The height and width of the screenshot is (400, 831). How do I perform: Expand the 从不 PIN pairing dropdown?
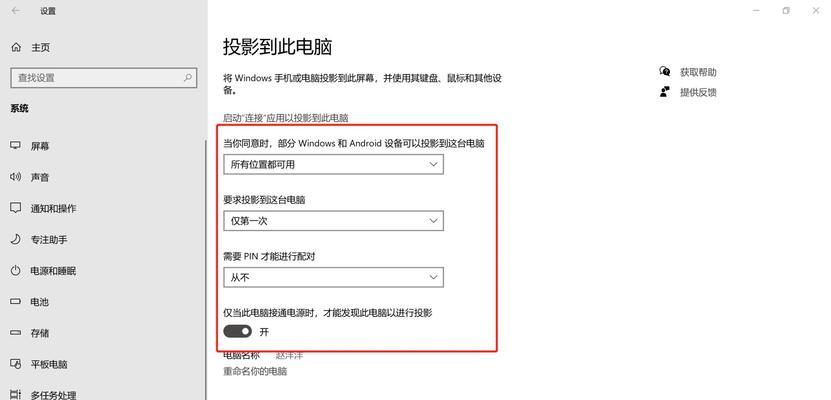click(x=333, y=277)
